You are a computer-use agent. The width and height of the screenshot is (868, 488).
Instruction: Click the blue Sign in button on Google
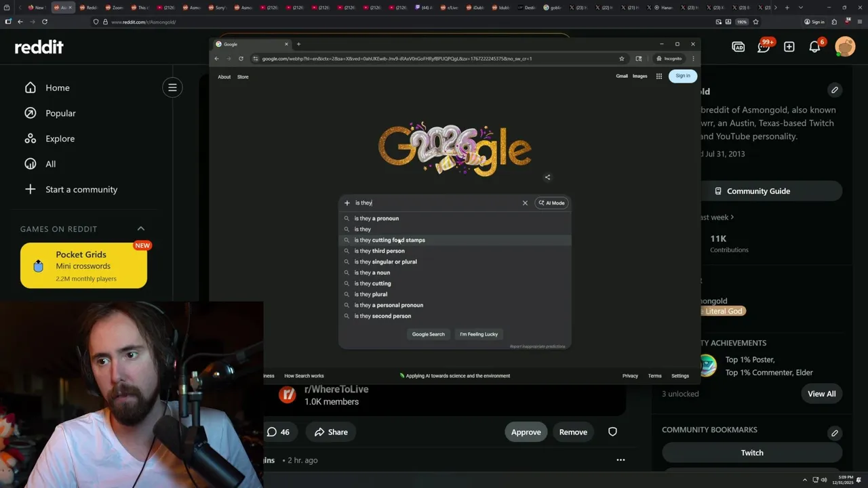tap(683, 76)
